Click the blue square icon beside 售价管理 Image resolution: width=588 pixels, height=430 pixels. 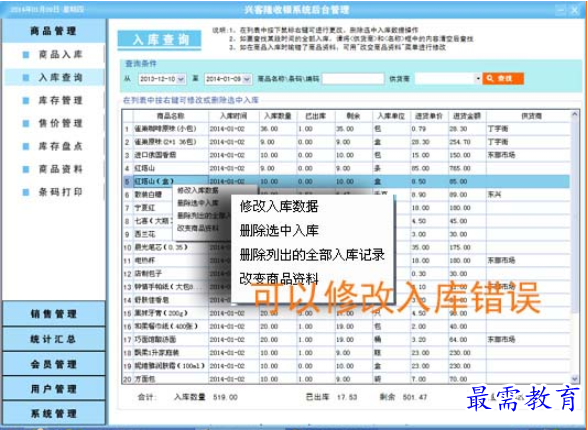(26, 123)
